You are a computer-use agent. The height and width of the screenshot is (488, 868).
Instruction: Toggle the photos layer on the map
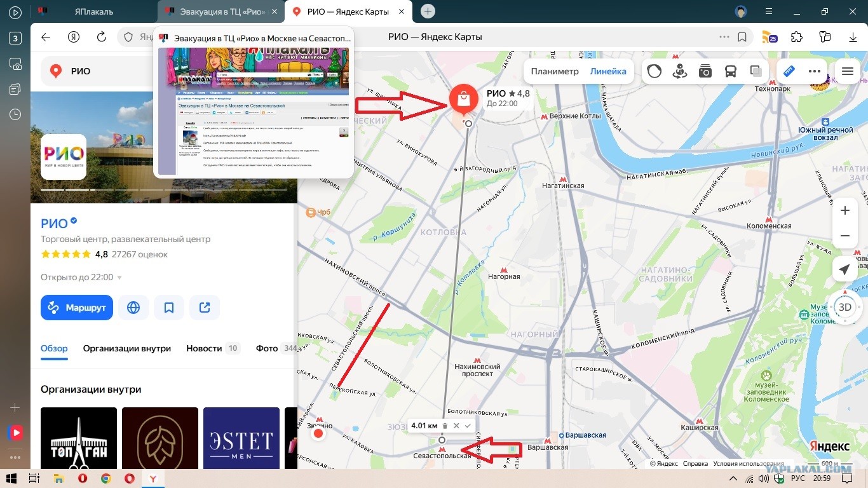(x=705, y=71)
